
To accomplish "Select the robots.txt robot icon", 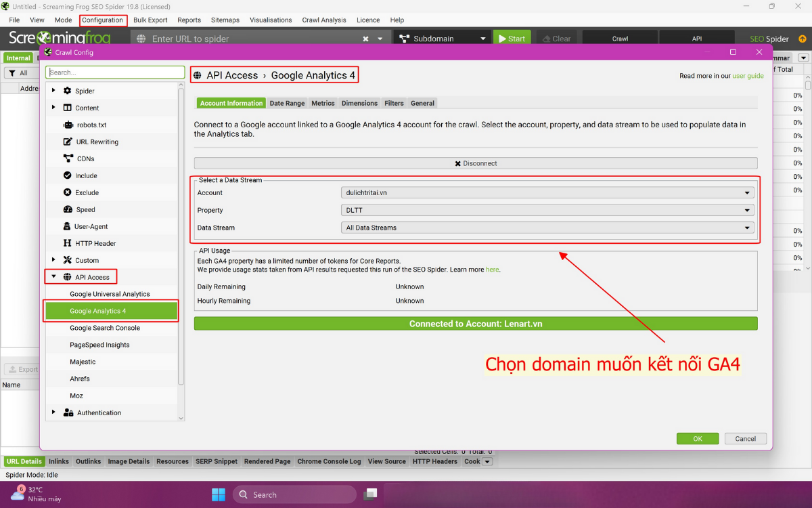I will (68, 125).
